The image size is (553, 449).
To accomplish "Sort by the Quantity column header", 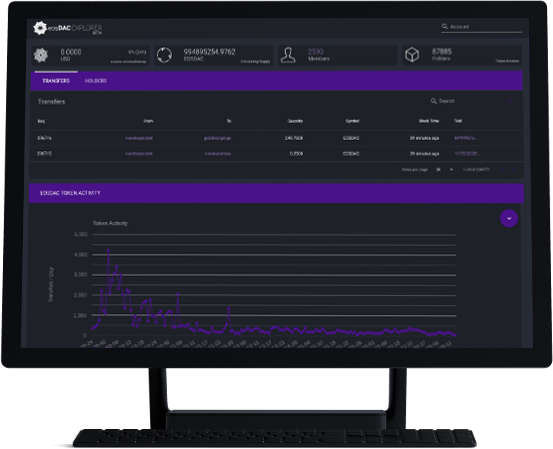I will pyautogui.click(x=295, y=121).
